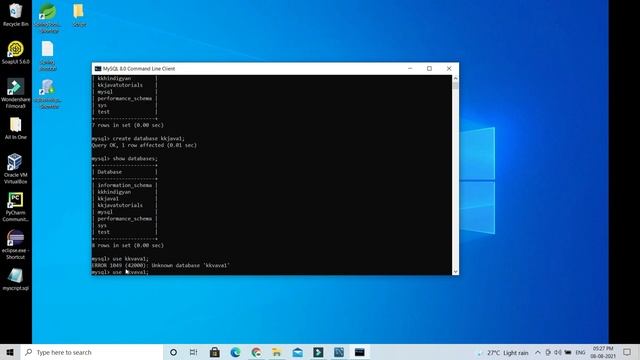Open Cortana from the taskbar
This screenshot has width=640, height=360.
(x=173, y=352)
